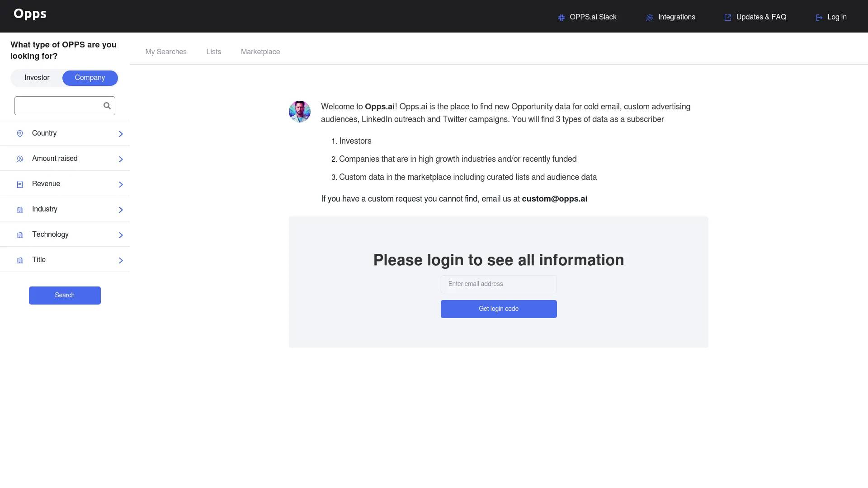Click the 'What type of OPPS' sidebar heading

[x=63, y=50]
